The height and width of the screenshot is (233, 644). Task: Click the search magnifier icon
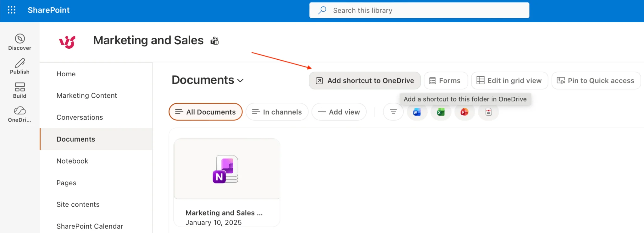[322, 10]
